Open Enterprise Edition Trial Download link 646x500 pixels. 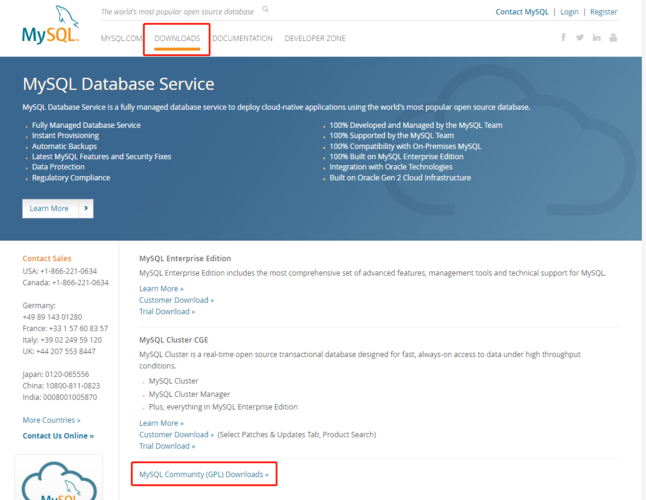click(x=167, y=312)
